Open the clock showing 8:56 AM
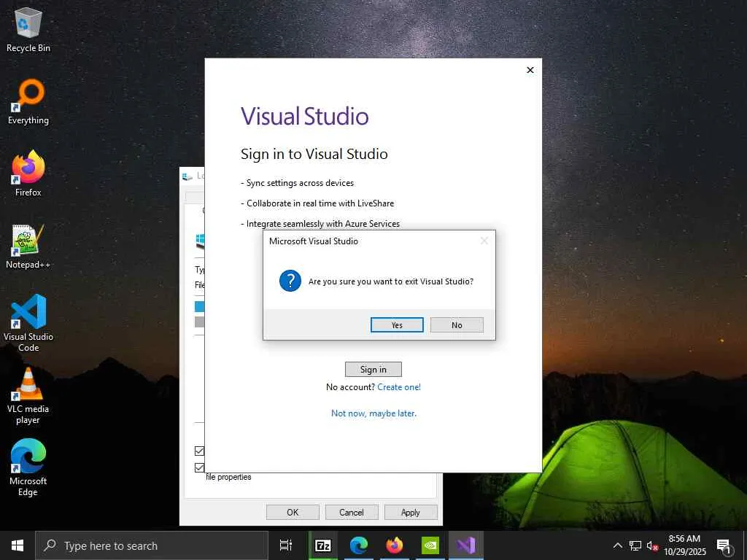 click(x=684, y=545)
